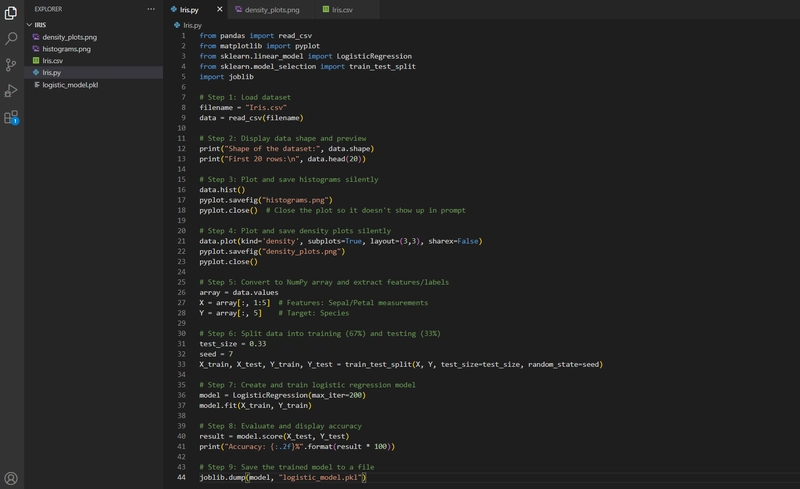
Task: Open density_plots.png in the file tree
Action: point(69,37)
